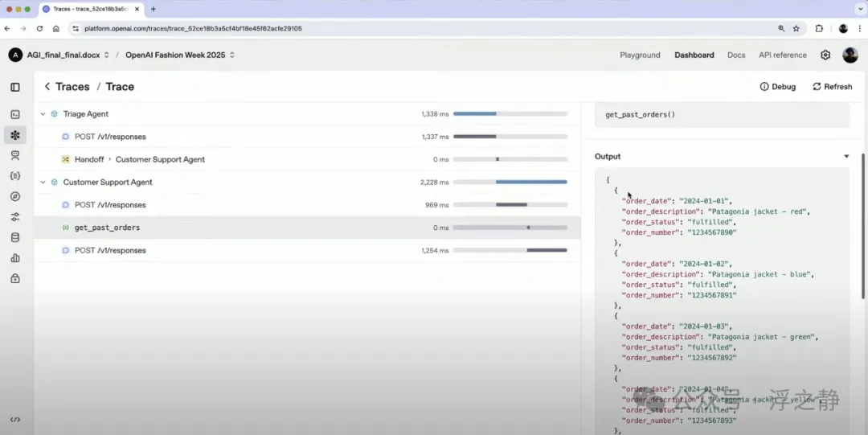This screenshot has height=435, width=868.
Task: Click the browser home icon
Action: click(56, 28)
